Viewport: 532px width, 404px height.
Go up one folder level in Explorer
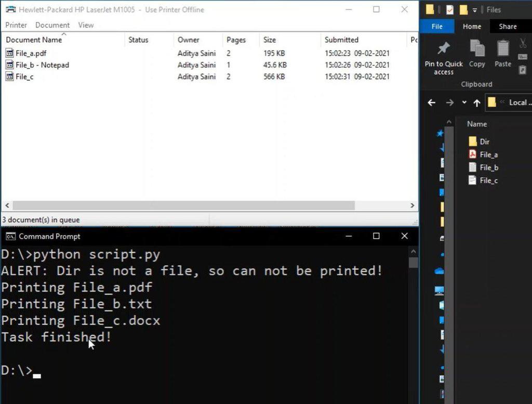click(x=477, y=102)
